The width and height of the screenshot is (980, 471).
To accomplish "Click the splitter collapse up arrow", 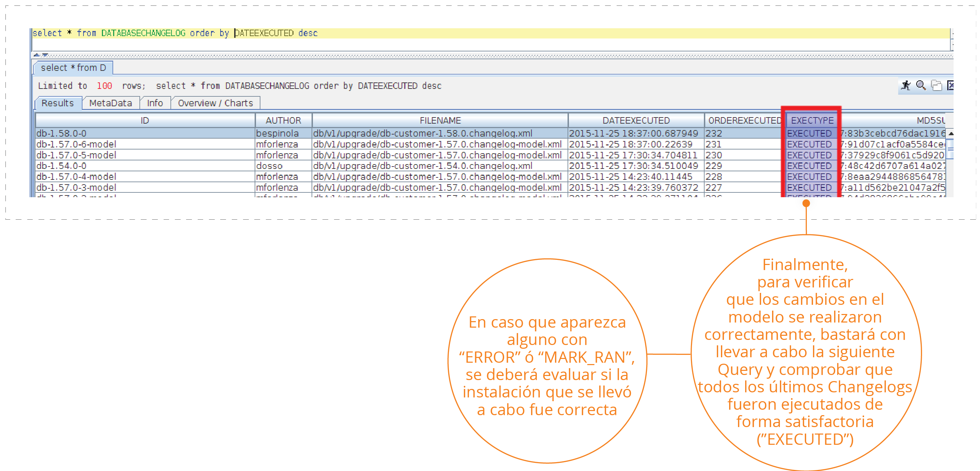I will coord(36,56).
